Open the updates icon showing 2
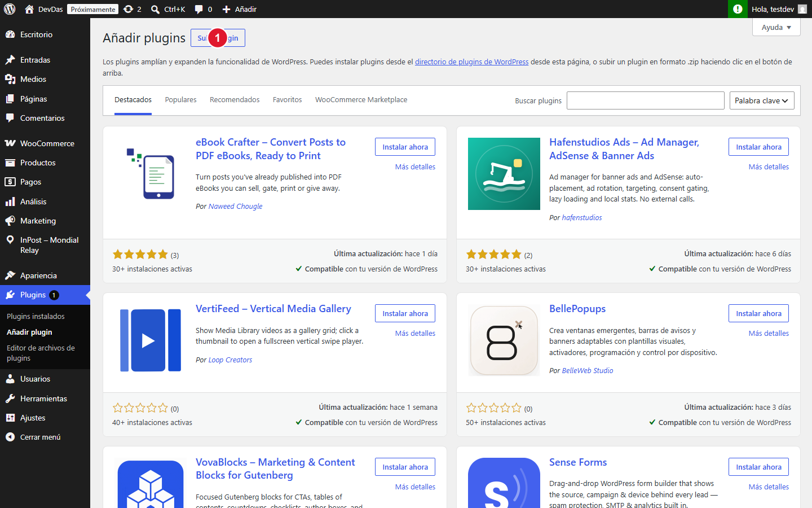Image resolution: width=812 pixels, height=508 pixels. coord(129,9)
